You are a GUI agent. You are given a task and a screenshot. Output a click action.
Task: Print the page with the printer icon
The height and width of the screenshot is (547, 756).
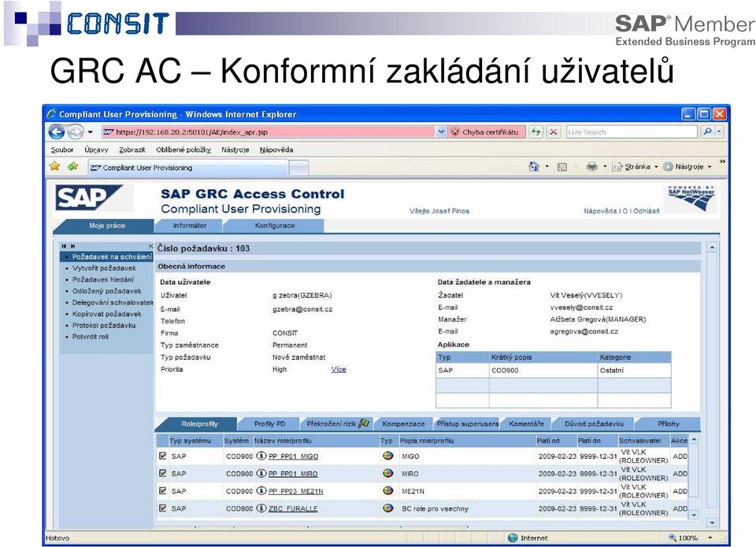591,167
